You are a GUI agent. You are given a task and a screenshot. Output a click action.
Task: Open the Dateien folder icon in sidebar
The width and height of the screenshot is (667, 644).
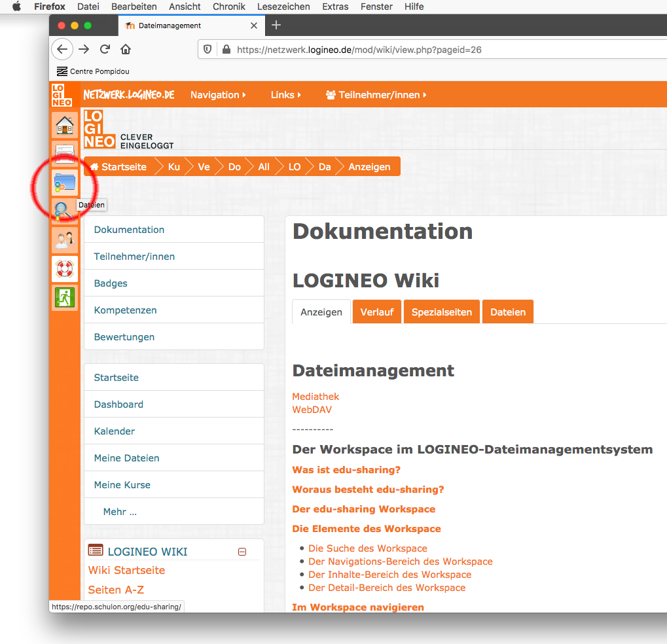click(65, 182)
